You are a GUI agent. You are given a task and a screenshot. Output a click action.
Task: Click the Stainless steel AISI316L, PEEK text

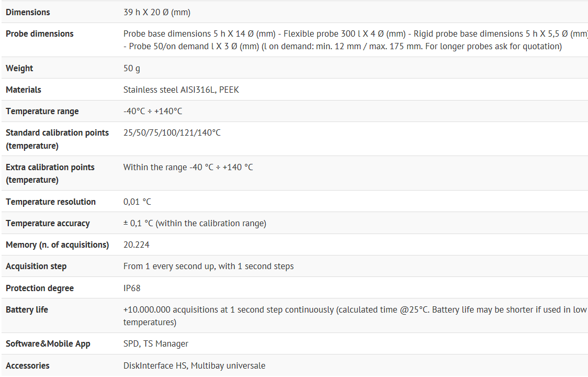(x=181, y=90)
